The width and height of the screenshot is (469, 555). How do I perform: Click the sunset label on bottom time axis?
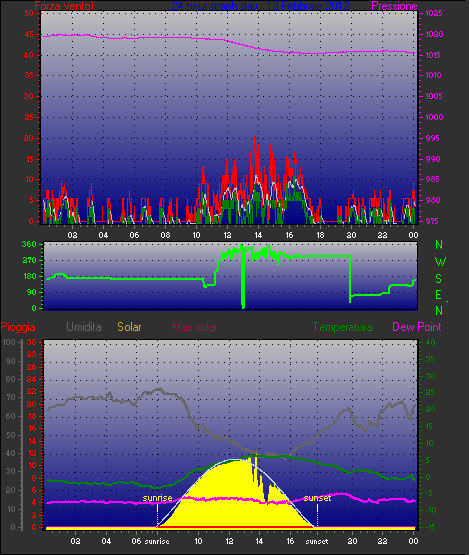point(317,541)
